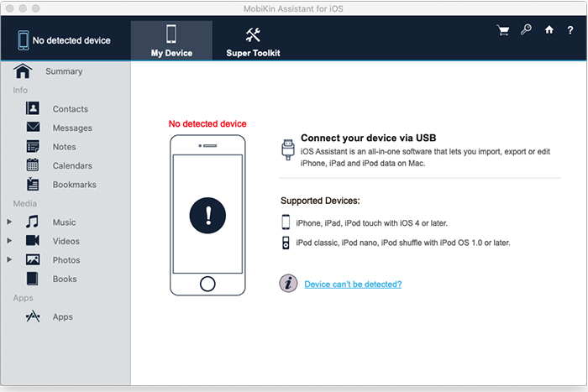
Task: Click 'iPhone, iPad, iPod touch with iOS 4' text
Action: [371, 223]
